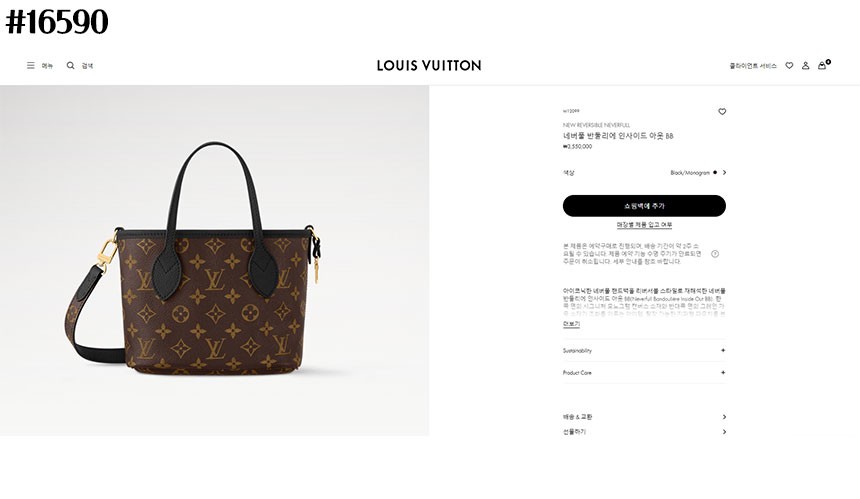Image resolution: width=860 pixels, height=499 pixels.
Task: Click the Neverfull bag product image
Action: coord(193,259)
